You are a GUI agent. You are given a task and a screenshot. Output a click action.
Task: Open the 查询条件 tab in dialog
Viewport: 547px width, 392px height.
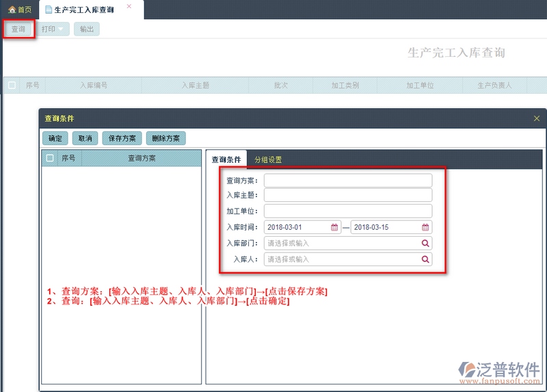(x=226, y=159)
